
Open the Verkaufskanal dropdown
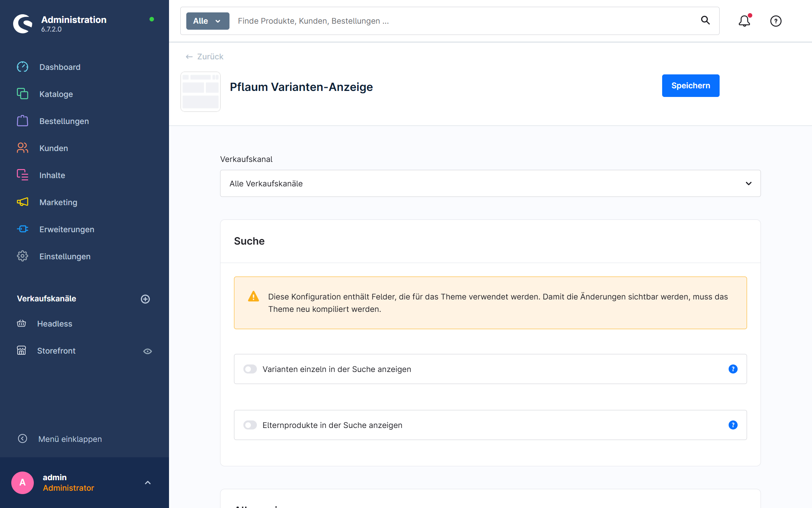(x=490, y=183)
